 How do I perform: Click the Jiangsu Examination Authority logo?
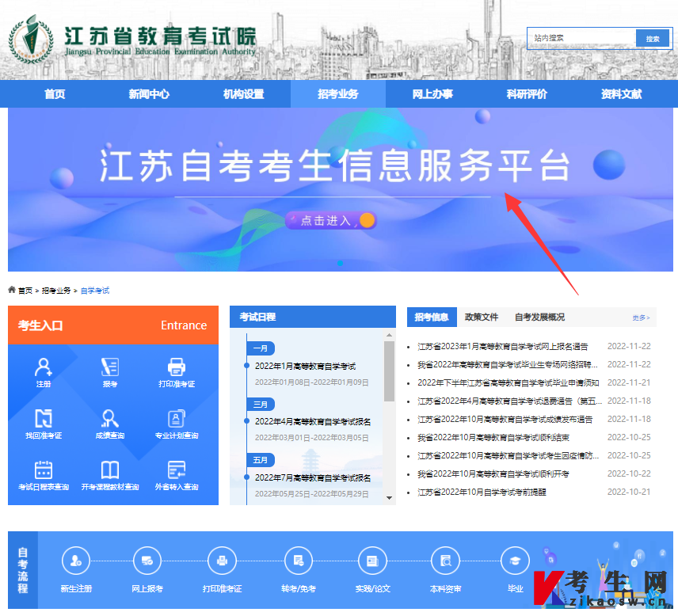[x=31, y=40]
